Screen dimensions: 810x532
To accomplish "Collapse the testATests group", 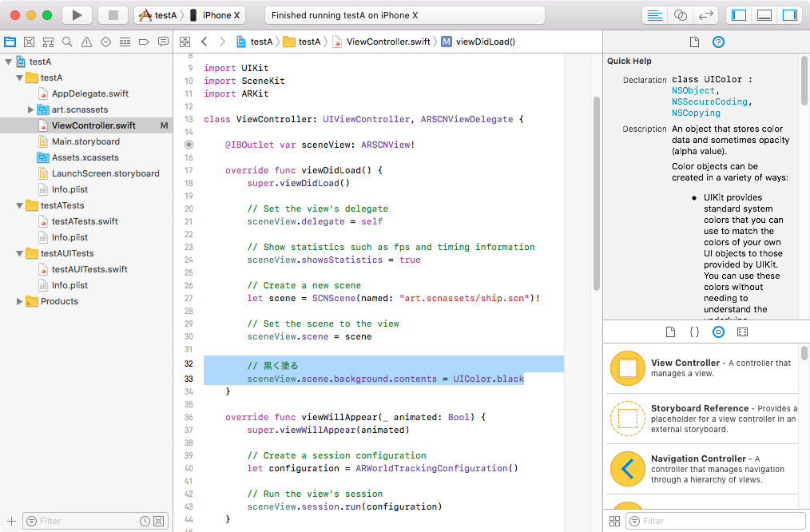I will coord(19,205).
